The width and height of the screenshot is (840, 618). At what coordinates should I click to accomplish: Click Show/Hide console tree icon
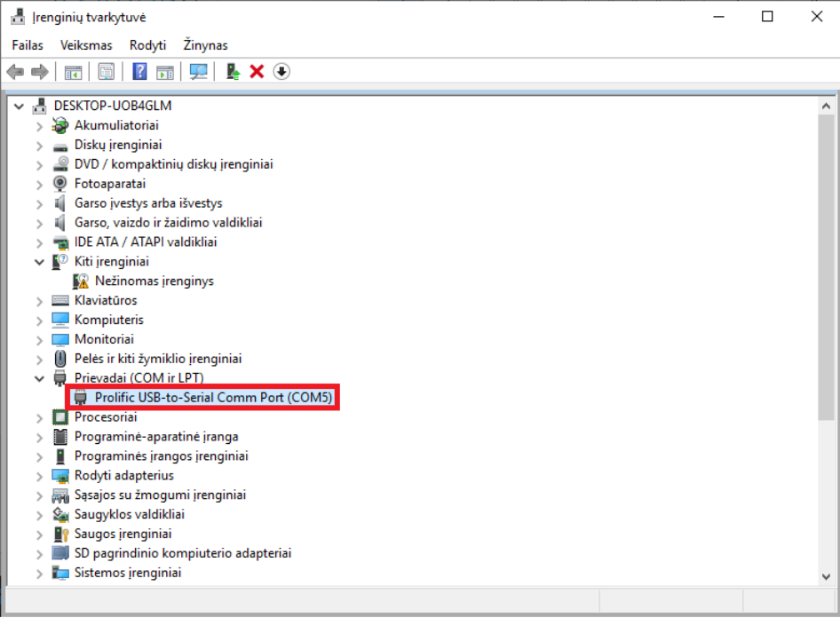pos(73,72)
